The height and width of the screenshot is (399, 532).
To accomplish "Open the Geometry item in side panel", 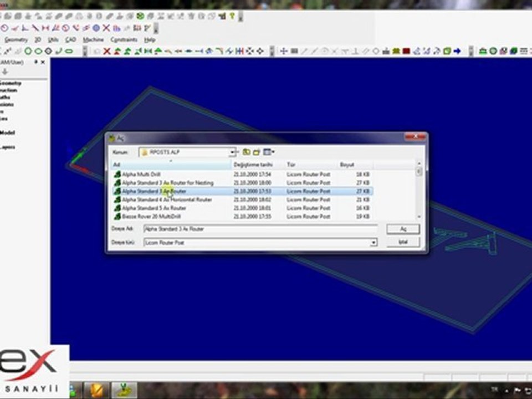I will [11, 84].
